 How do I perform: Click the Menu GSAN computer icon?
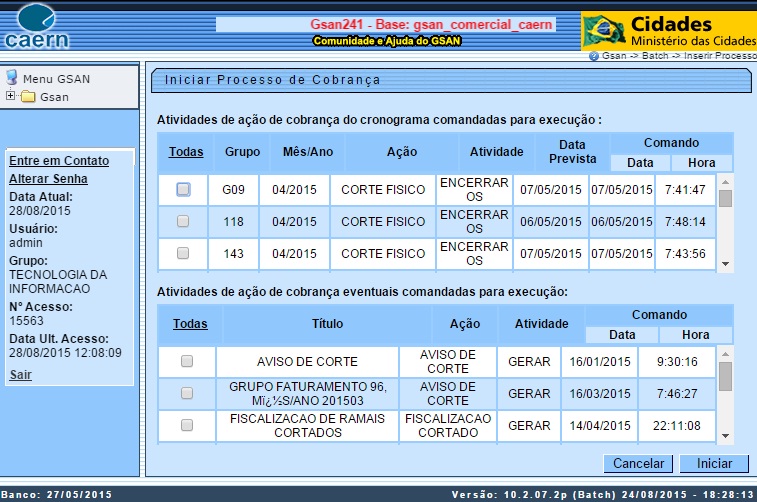coord(12,78)
